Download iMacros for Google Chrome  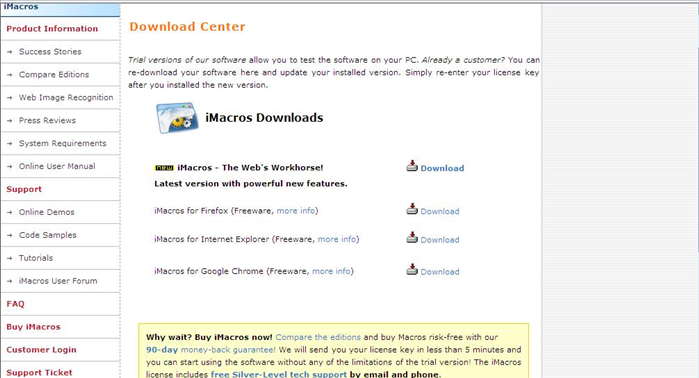tap(440, 272)
